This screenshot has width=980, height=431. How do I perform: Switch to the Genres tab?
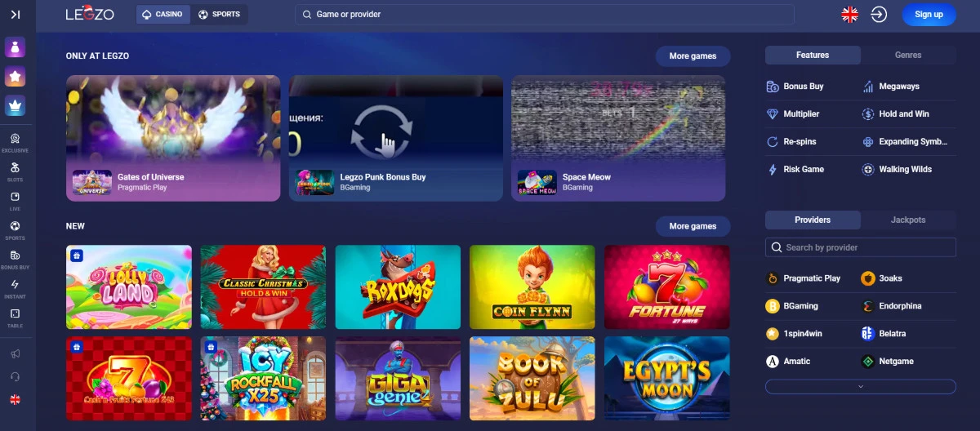click(908, 56)
